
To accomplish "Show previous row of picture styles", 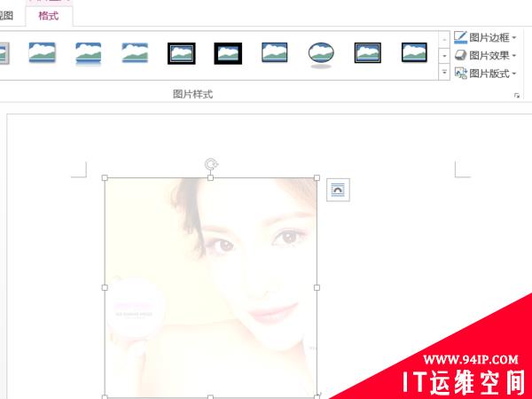I will point(444,39).
